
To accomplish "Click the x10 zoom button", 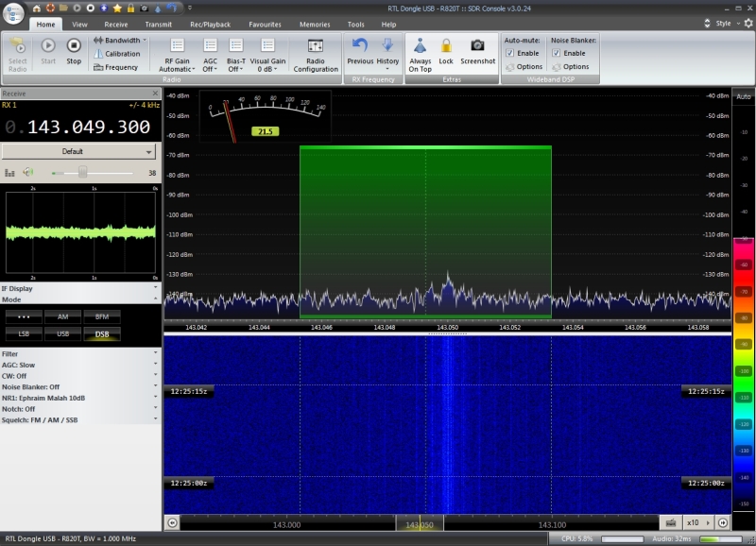I will [x=697, y=523].
